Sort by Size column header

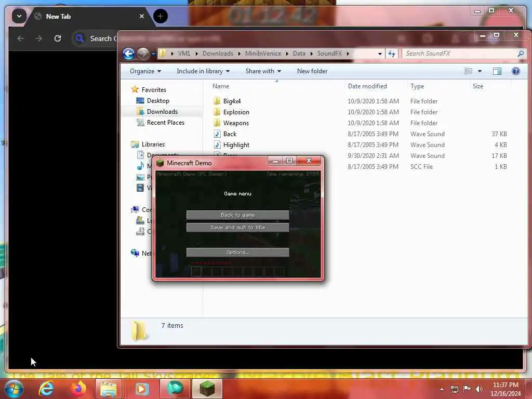[x=478, y=86]
